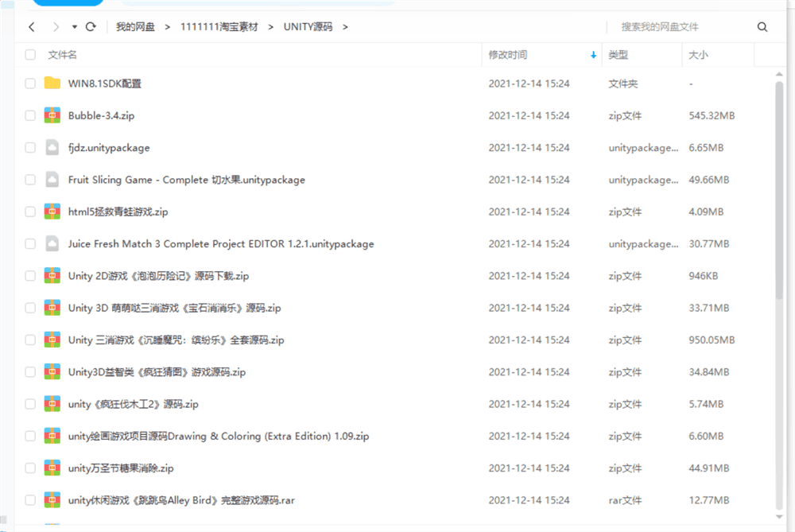Click the UNITY源码 breadcrumb
795x532 pixels.
point(308,27)
